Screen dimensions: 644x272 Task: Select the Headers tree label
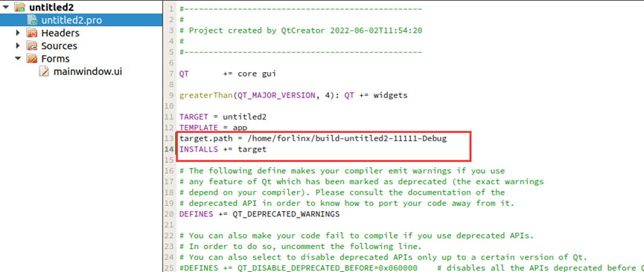click(x=60, y=33)
